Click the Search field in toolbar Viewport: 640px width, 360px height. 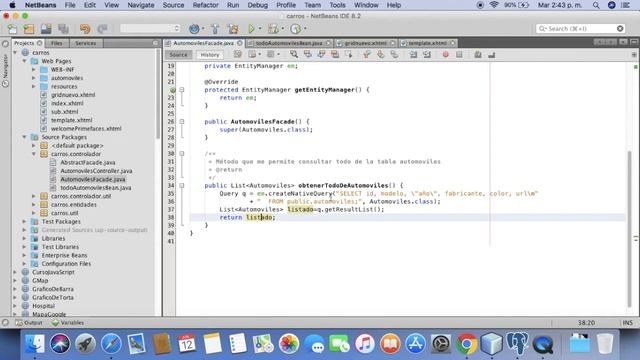click(580, 29)
